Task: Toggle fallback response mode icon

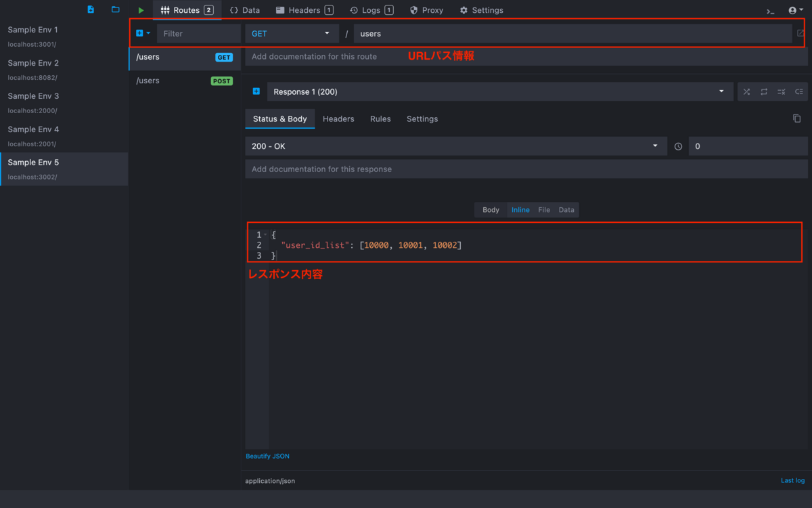Action: click(x=799, y=92)
